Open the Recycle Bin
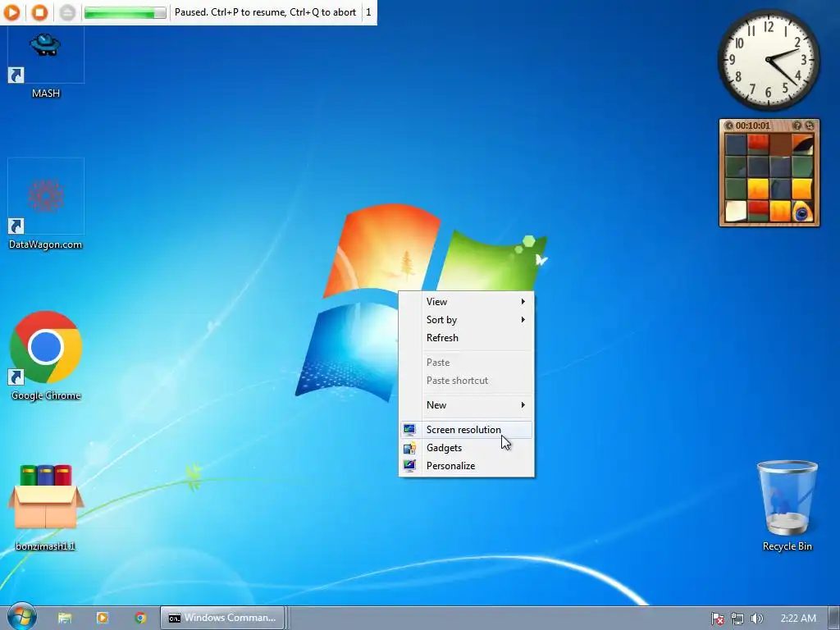The height and width of the screenshot is (630, 840). tap(787, 505)
